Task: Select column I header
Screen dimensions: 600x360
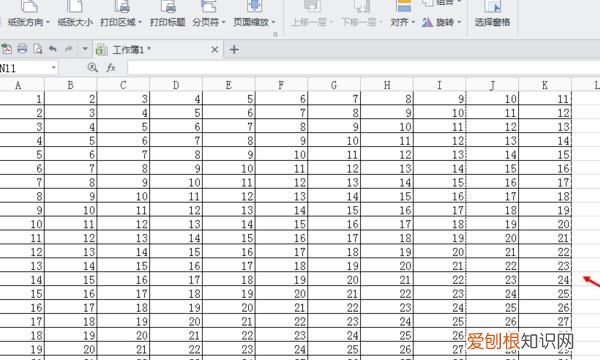Action: (440, 85)
